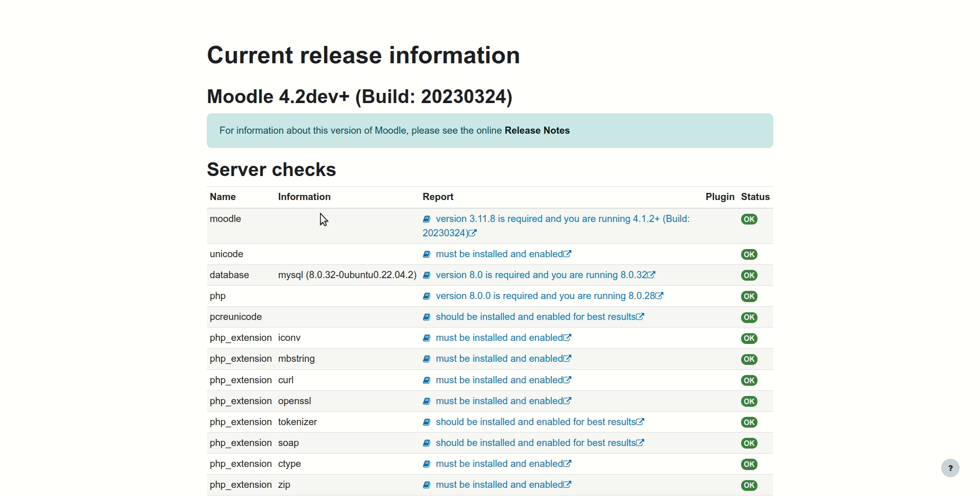This screenshot has width=980, height=496.
Task: Click the 'Server checks' heading
Action: point(272,170)
